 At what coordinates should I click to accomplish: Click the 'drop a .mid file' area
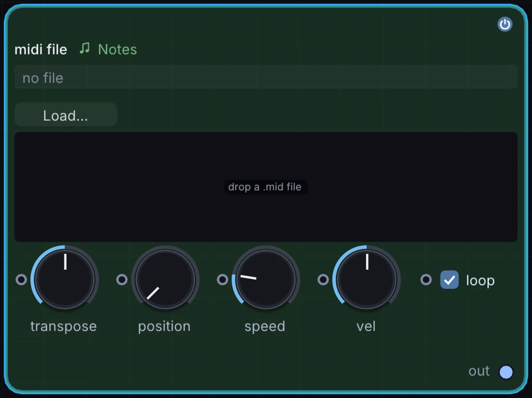(266, 187)
